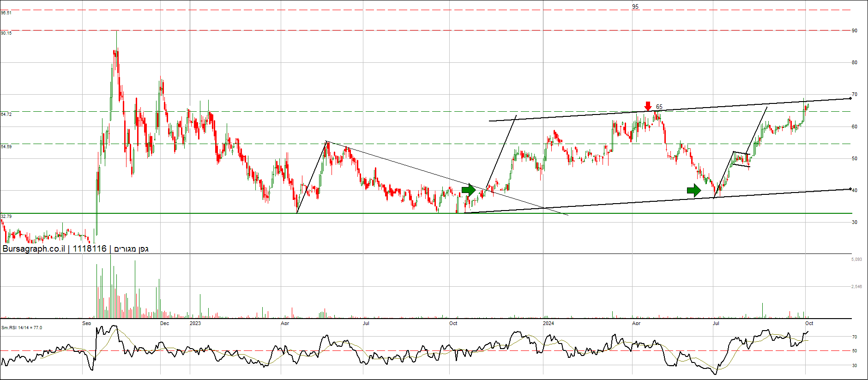The width and height of the screenshot is (868, 380).
Task: Click the 90.15 price level label on the left
Action: tap(6, 33)
